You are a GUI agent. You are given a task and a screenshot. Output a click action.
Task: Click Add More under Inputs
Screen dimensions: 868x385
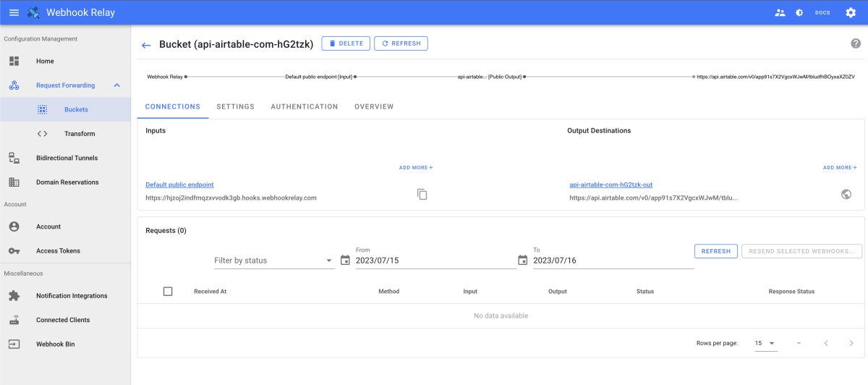[416, 167]
